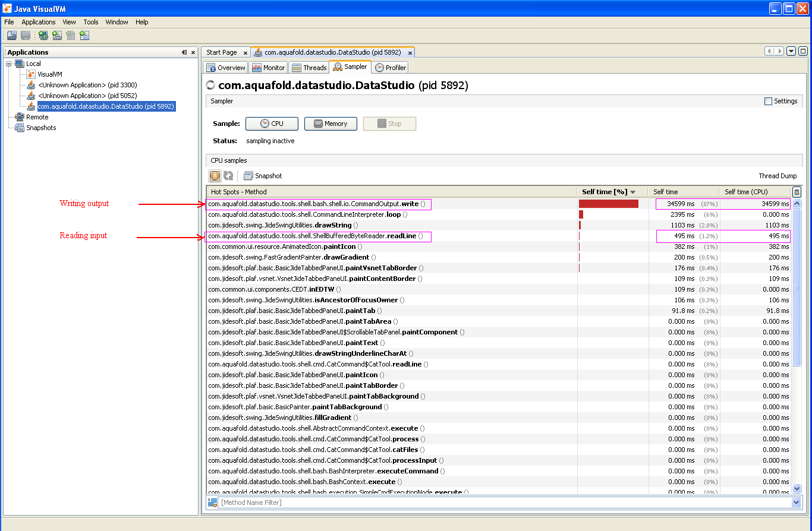812x531 pixels.
Task: Switch to the Profiler tab
Action: (391, 68)
